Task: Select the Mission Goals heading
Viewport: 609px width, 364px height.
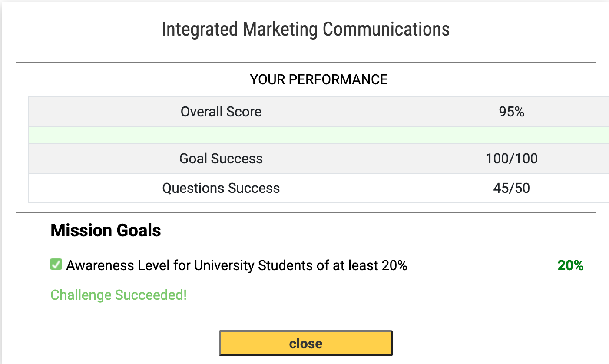Action: click(106, 230)
